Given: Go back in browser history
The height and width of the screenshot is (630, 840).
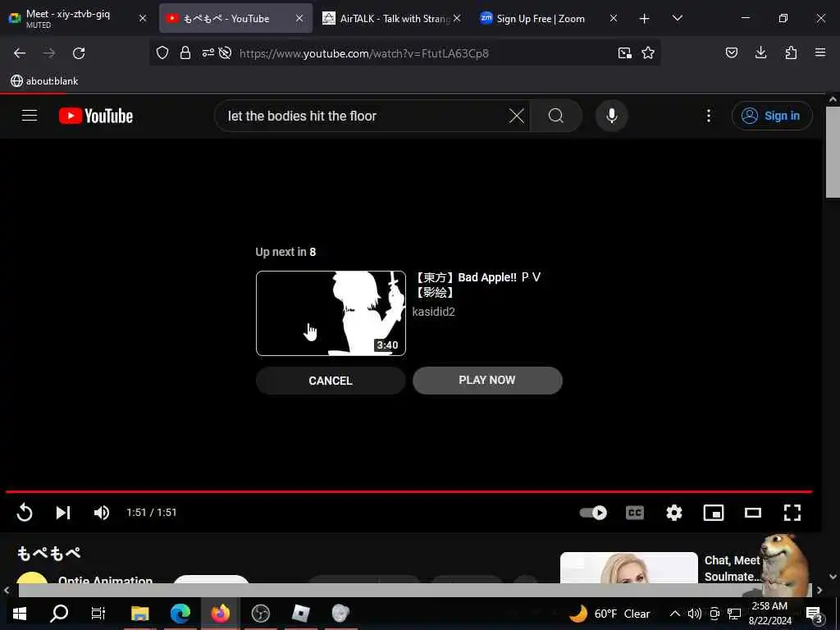Looking at the screenshot, I should point(20,53).
